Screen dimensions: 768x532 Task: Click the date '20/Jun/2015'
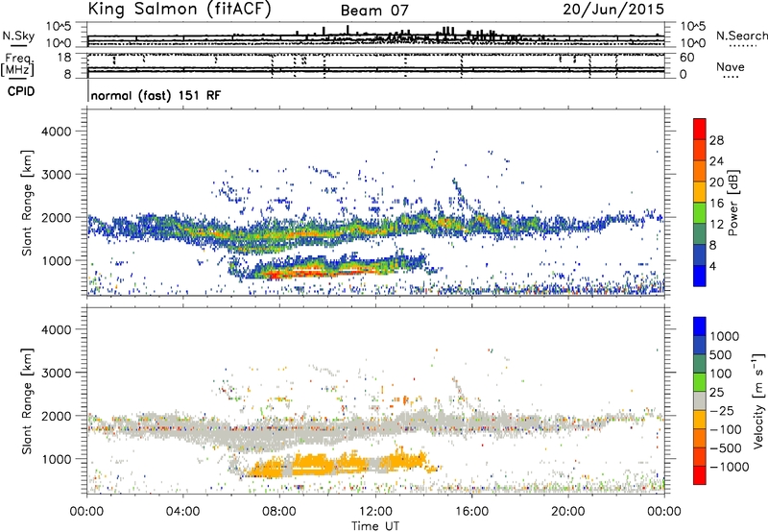tap(613, 9)
